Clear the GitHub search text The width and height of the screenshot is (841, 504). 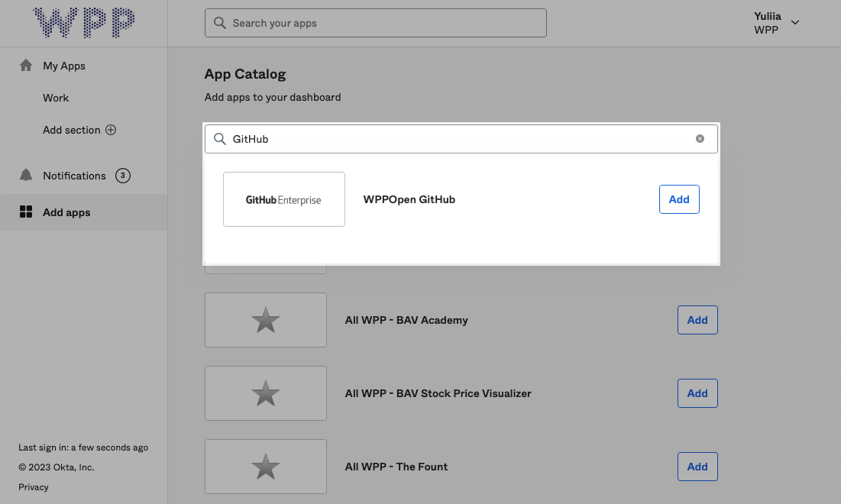pos(700,139)
